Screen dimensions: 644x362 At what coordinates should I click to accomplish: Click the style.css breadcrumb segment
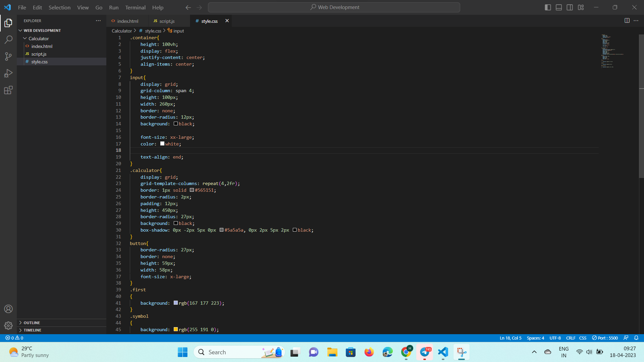150,31
